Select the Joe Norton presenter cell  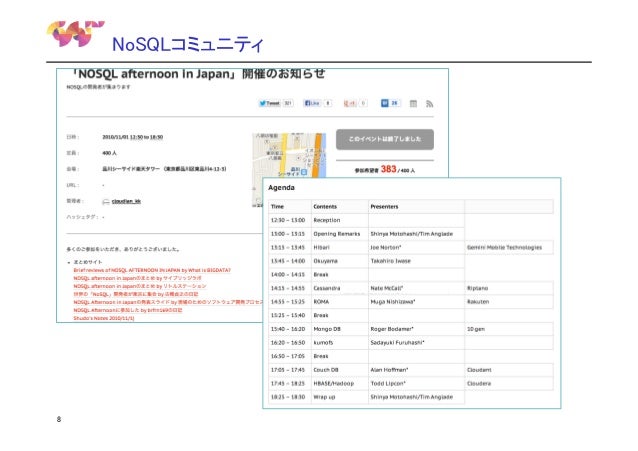coord(416,247)
